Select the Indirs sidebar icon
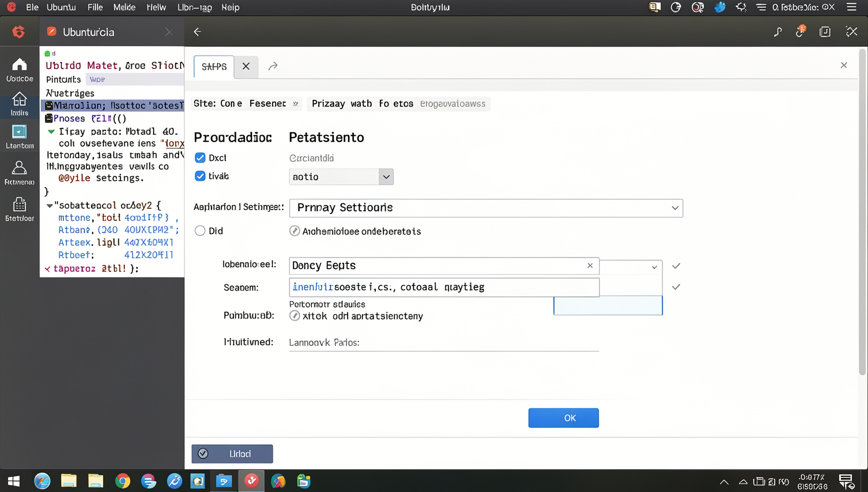The height and width of the screenshot is (492, 868). 20,104
